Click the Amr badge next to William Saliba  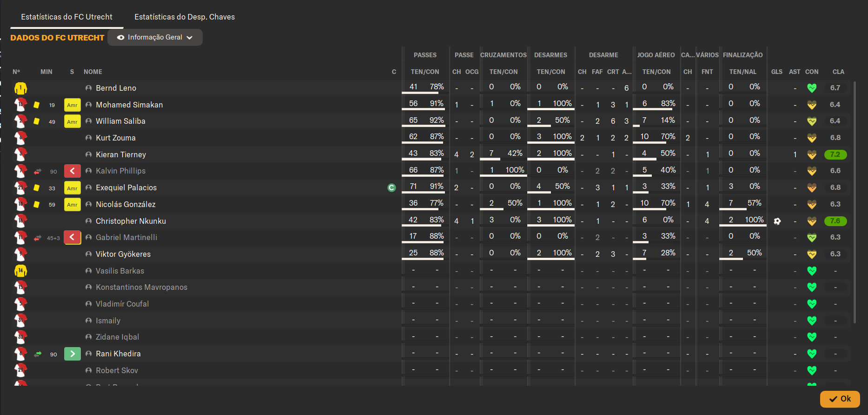pos(72,121)
